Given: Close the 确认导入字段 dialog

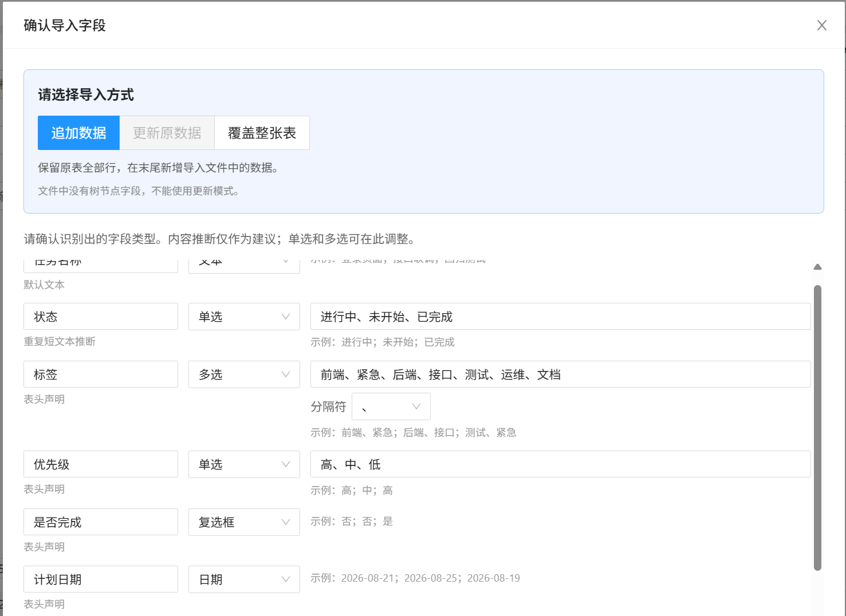Looking at the screenshot, I should (x=821, y=25).
